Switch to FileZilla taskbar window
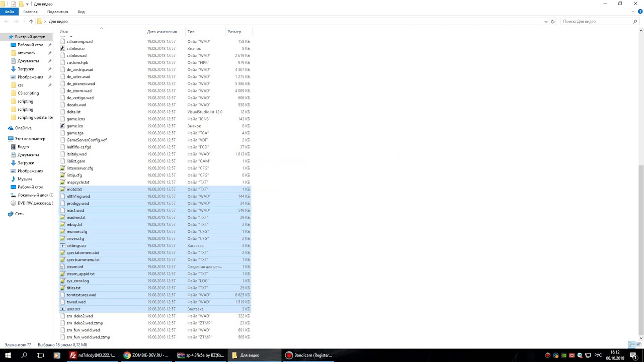644x362 pixels. pos(93,355)
